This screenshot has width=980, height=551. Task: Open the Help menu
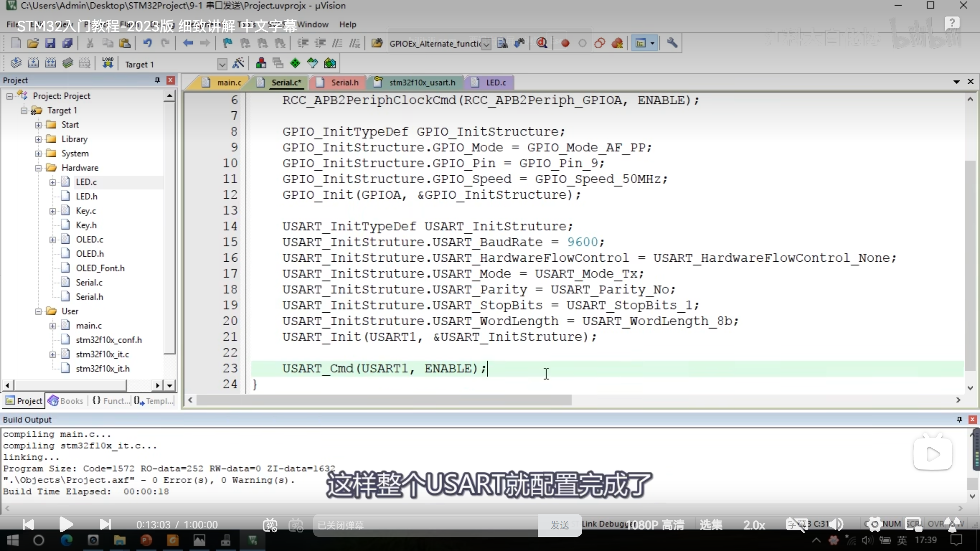coord(347,24)
